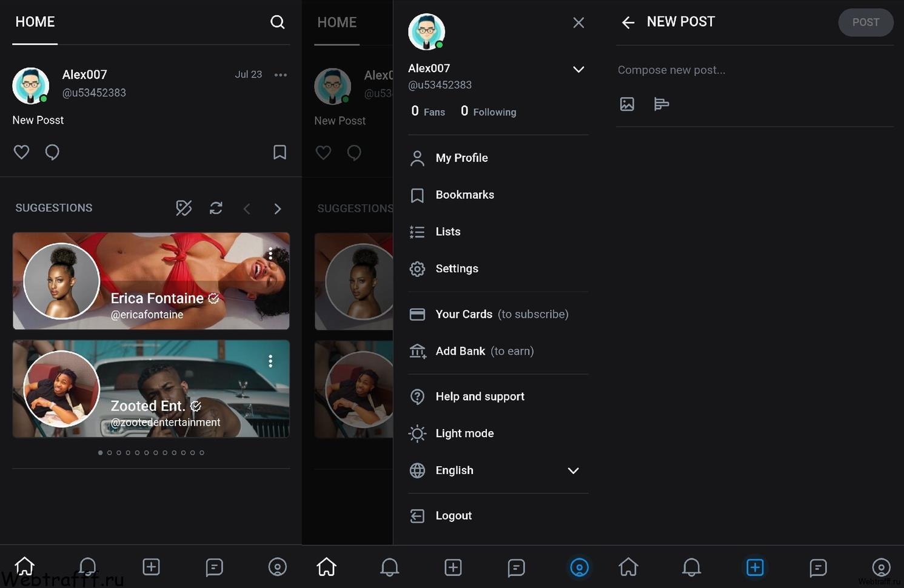Tap the plus icon in the bottom bar beneath the dimmed feed
Image resolution: width=904 pixels, height=588 pixels.
453,567
